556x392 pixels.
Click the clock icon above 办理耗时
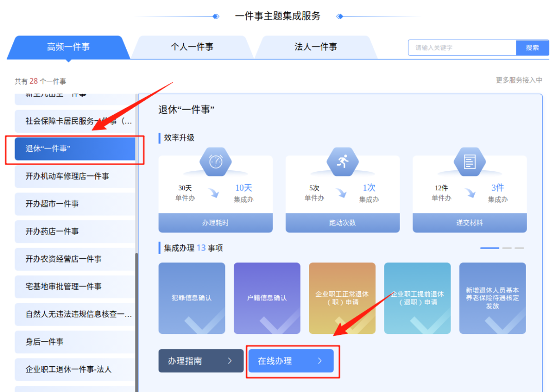(216, 161)
